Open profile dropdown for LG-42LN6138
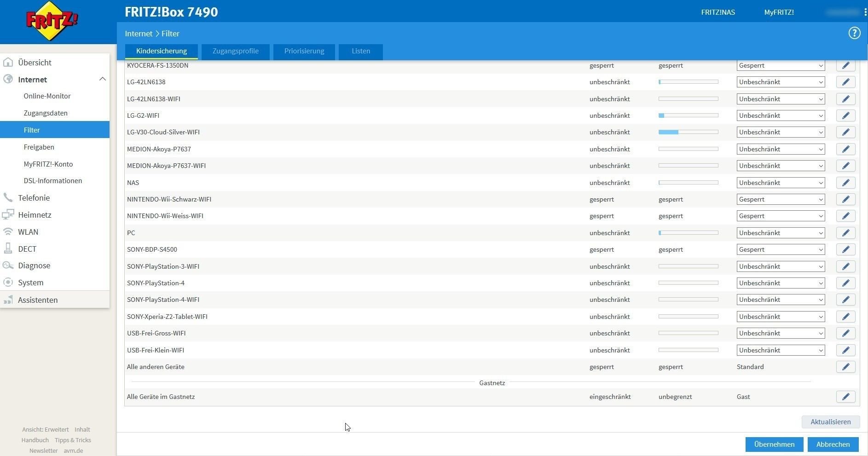Image resolution: width=868 pixels, height=456 pixels. (781, 82)
